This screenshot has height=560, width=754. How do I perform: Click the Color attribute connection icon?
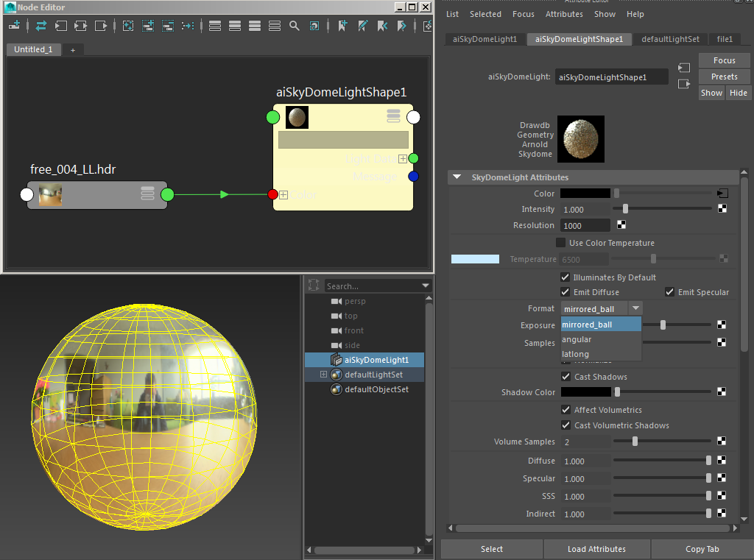point(722,194)
